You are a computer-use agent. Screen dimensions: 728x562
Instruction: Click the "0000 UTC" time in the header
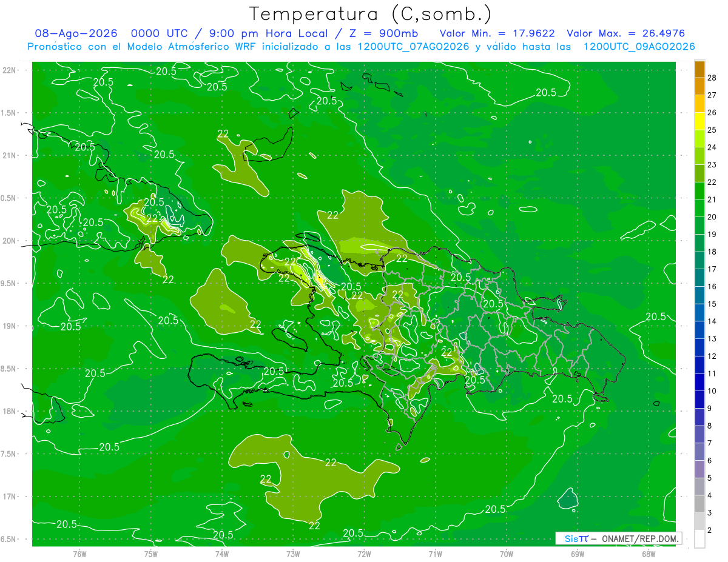[160, 34]
